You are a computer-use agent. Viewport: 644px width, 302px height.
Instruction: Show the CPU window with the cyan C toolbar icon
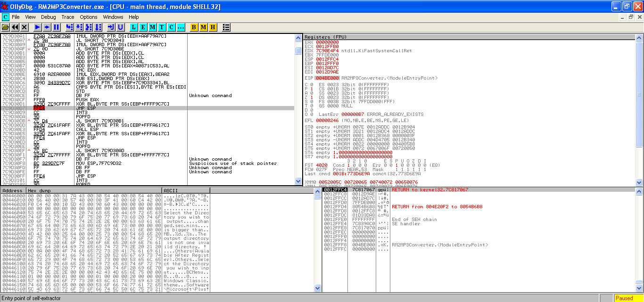[x=172, y=27]
